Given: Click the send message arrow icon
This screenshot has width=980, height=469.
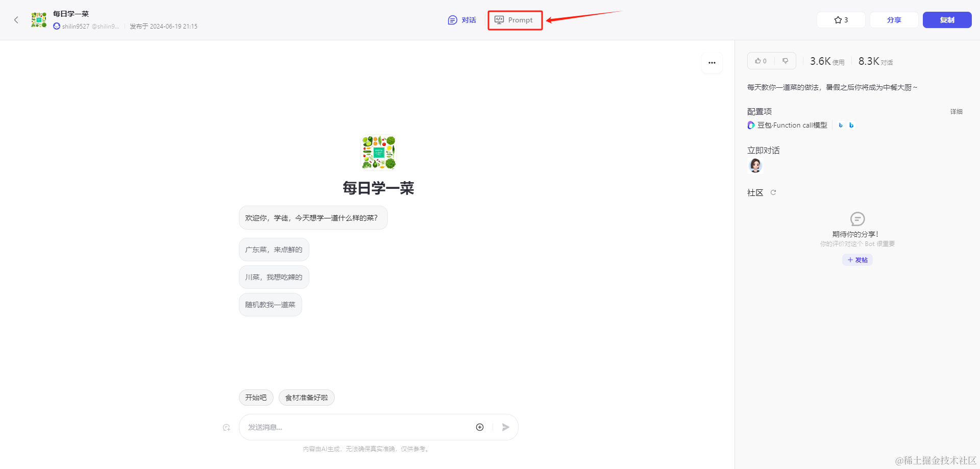Looking at the screenshot, I should point(506,427).
